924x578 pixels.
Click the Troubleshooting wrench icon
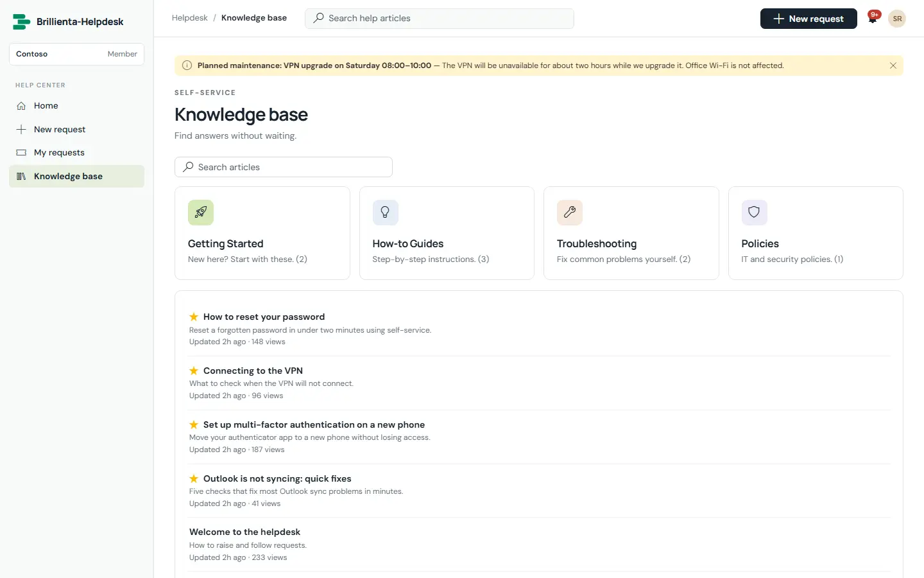[570, 213]
